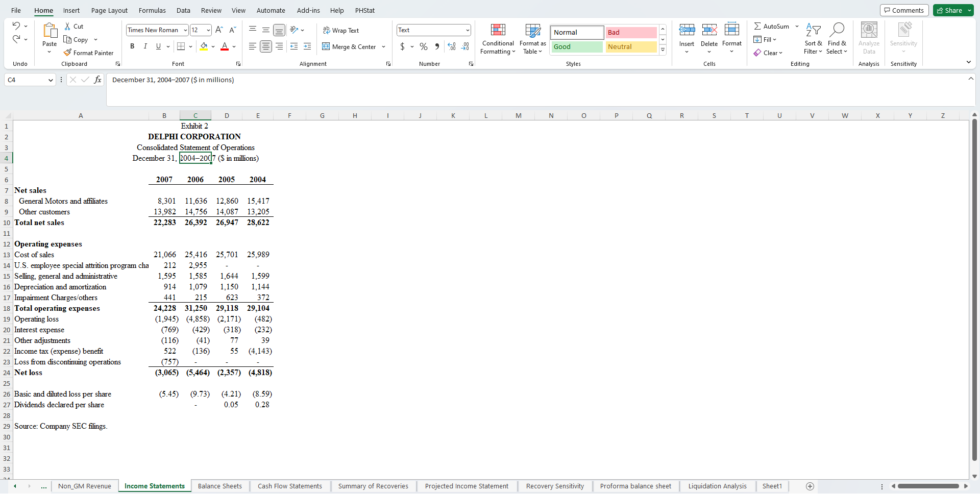The width and height of the screenshot is (980, 494).
Task: Open the font size dropdown
Action: point(208,30)
